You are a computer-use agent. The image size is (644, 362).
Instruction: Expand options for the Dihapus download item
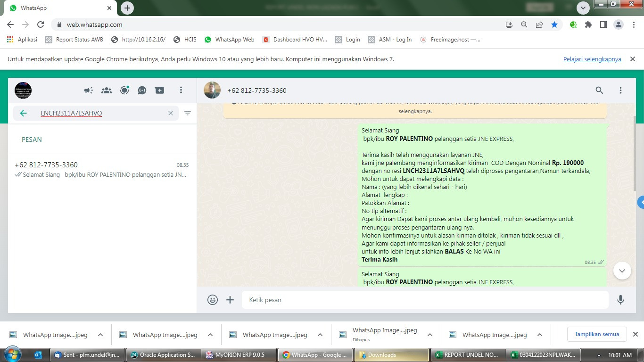430,335
